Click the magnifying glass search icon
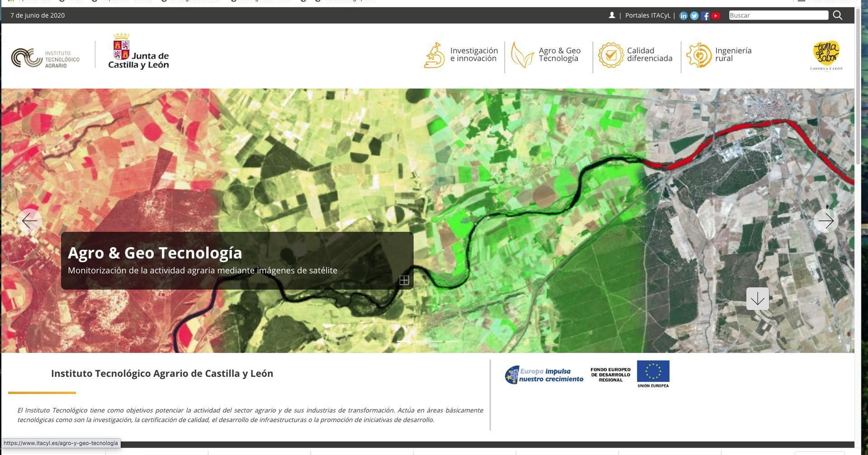The width and height of the screenshot is (868, 455). click(838, 15)
